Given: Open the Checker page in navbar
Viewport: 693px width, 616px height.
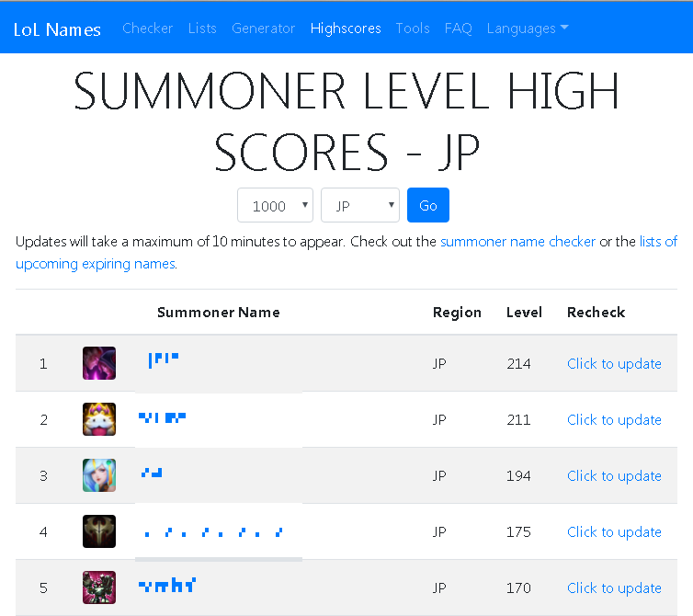Looking at the screenshot, I should point(148,29).
